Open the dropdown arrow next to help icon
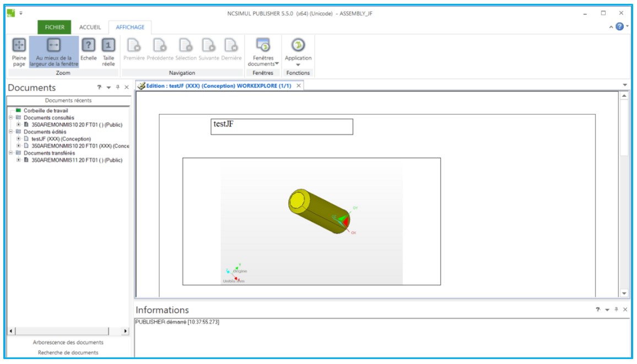 pos(627,26)
